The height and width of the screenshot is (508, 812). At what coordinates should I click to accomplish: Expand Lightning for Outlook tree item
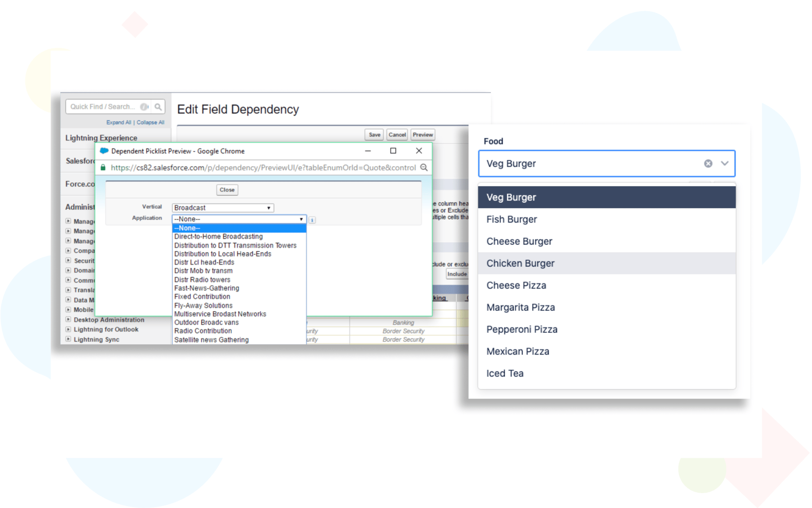(x=68, y=330)
